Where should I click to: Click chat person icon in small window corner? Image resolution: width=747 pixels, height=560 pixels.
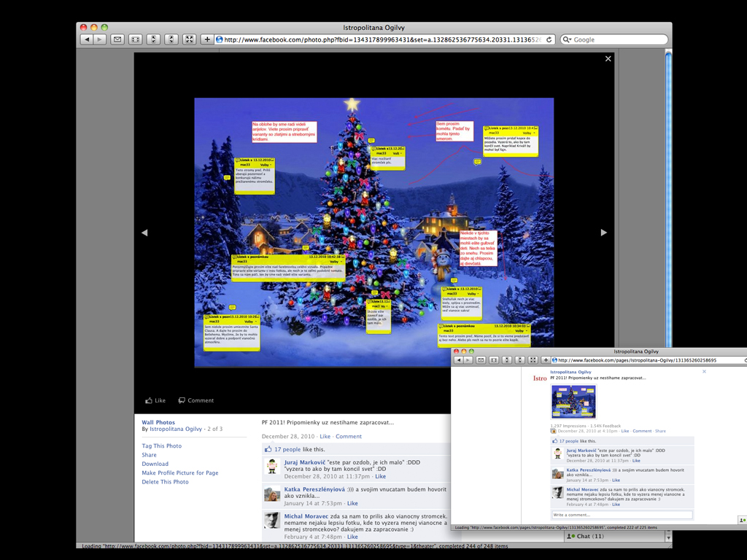(x=742, y=520)
